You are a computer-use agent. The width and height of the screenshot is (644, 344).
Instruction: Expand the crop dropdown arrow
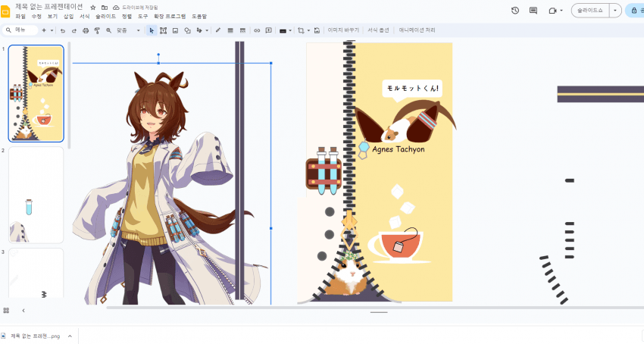click(x=308, y=30)
